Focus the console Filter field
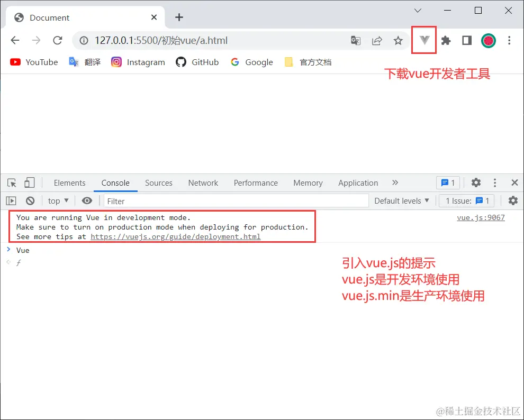 [236, 201]
